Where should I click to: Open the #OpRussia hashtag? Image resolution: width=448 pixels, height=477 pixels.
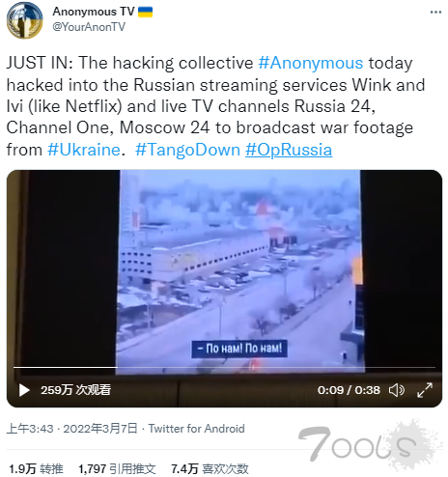(289, 150)
